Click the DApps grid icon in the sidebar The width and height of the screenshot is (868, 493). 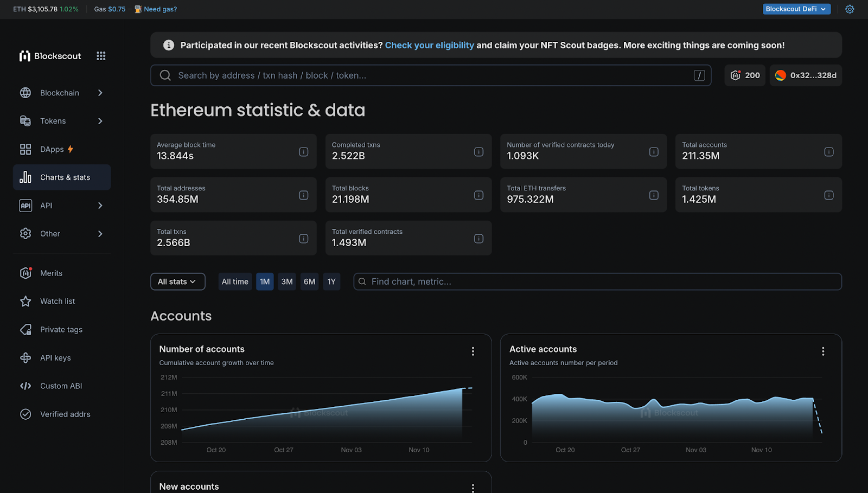[25, 149]
